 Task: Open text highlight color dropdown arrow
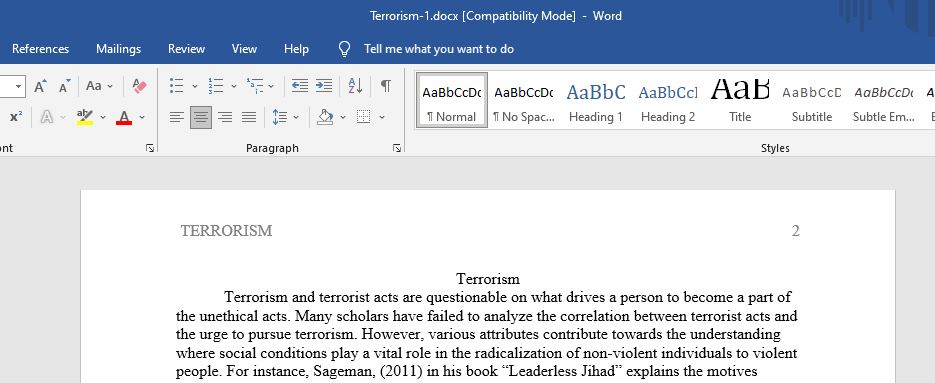pyautogui.click(x=103, y=117)
